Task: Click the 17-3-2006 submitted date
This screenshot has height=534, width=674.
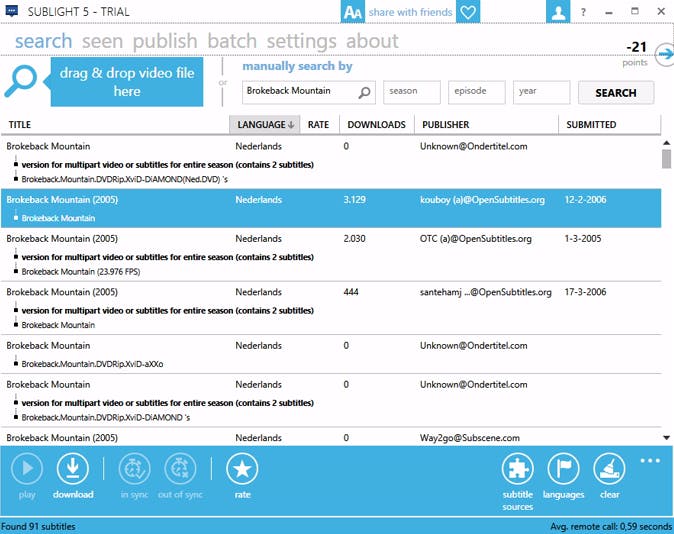Action: click(x=585, y=292)
